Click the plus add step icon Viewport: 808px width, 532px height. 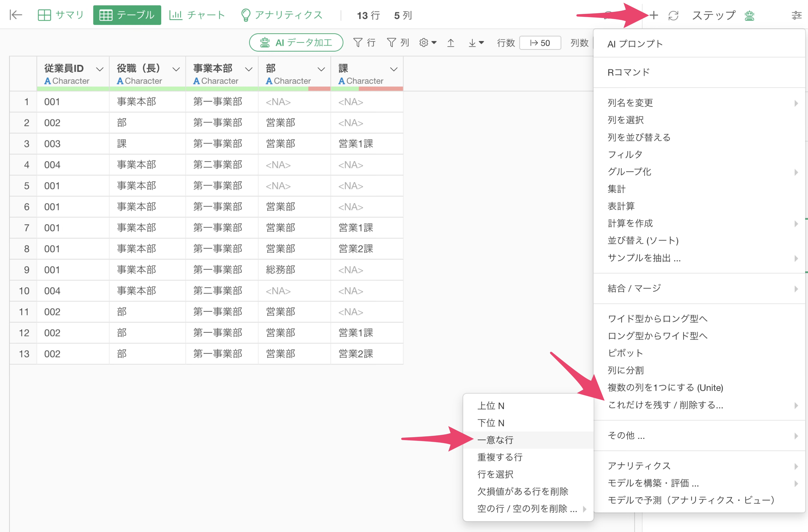pos(654,15)
